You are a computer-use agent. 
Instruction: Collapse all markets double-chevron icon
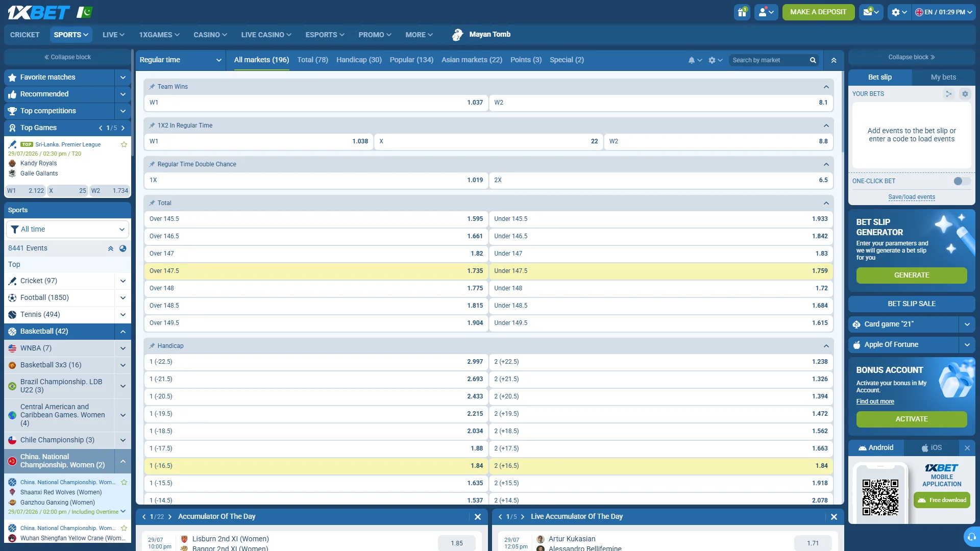834,60
